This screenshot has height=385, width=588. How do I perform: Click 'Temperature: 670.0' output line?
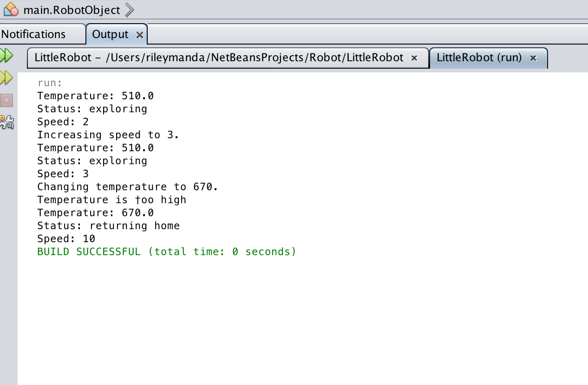[x=95, y=213]
